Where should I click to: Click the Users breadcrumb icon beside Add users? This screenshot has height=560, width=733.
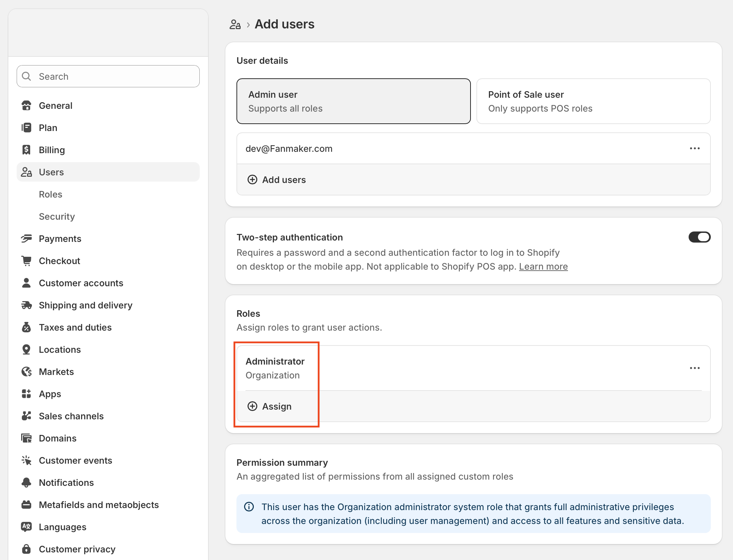235,25
